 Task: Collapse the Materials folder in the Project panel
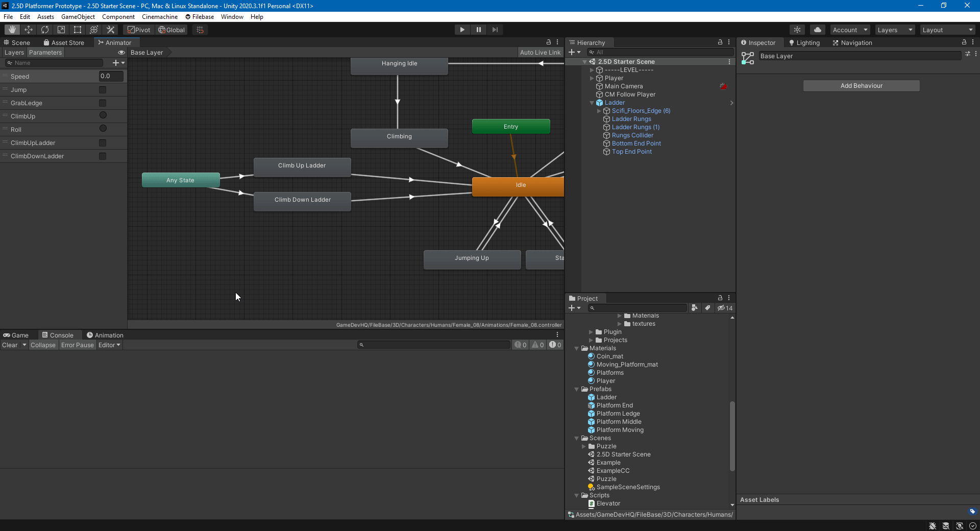pyautogui.click(x=577, y=348)
